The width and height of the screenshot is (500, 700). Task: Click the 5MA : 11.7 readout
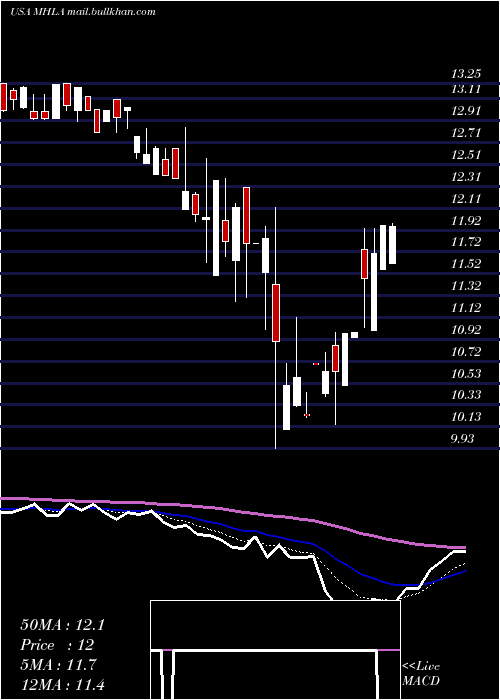(58, 665)
